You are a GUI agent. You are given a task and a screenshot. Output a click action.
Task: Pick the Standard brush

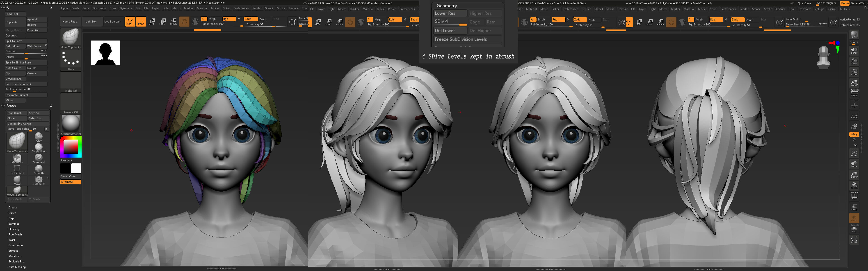click(39, 159)
